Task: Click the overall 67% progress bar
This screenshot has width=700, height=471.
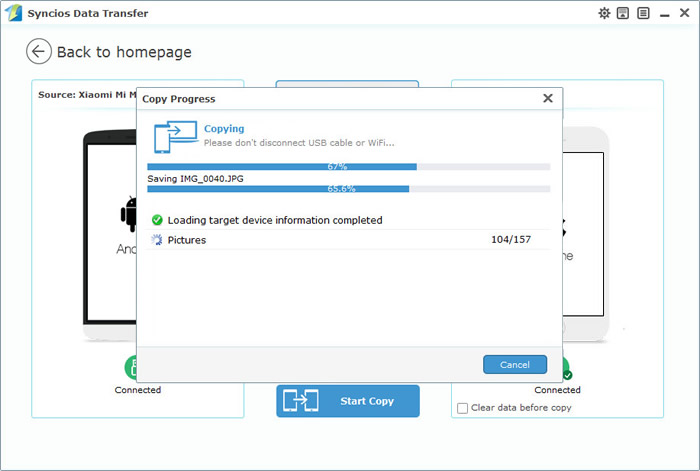Action: [x=349, y=167]
